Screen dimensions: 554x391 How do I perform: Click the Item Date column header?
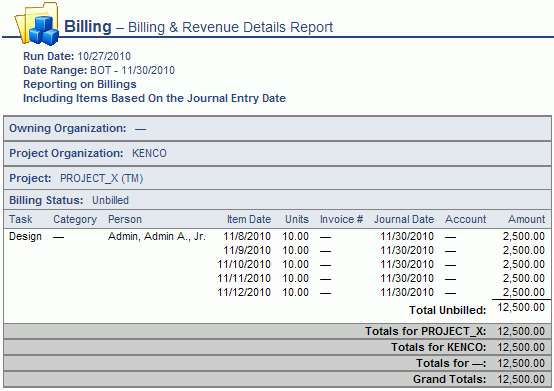249,219
